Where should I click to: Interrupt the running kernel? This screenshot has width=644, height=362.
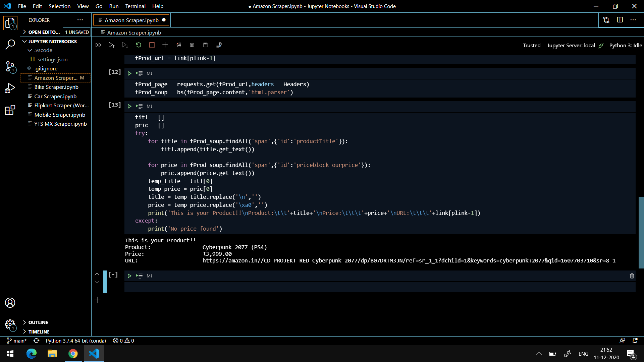coord(152,45)
